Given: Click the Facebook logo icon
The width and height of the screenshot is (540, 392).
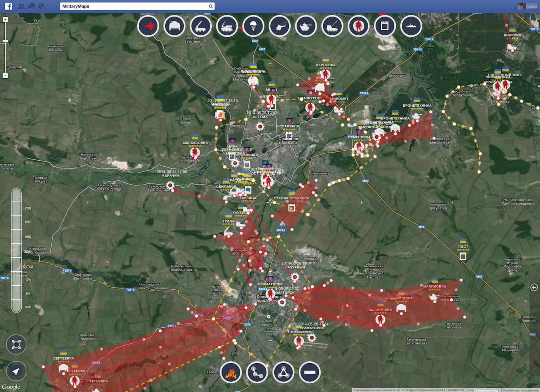Looking at the screenshot, I should (x=8, y=6).
